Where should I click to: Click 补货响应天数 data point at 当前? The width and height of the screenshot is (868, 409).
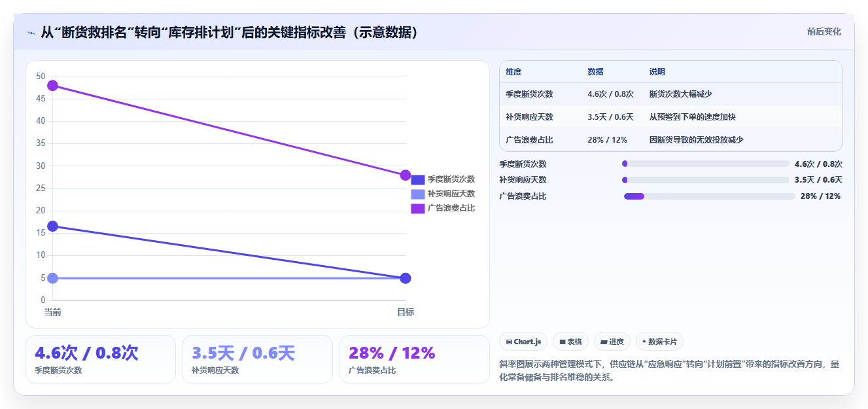pyautogui.click(x=52, y=278)
